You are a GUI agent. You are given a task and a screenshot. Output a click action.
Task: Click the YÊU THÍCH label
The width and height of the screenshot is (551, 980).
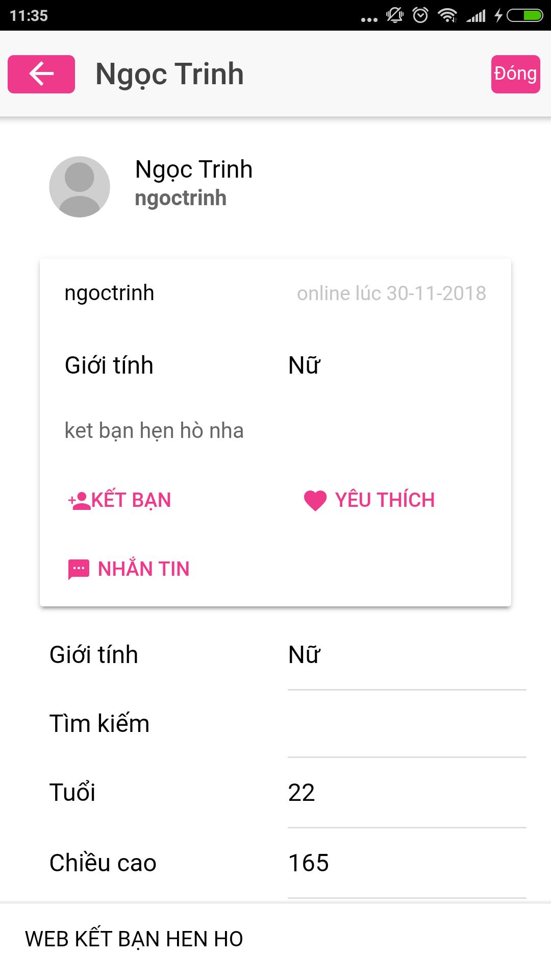pyautogui.click(x=385, y=500)
